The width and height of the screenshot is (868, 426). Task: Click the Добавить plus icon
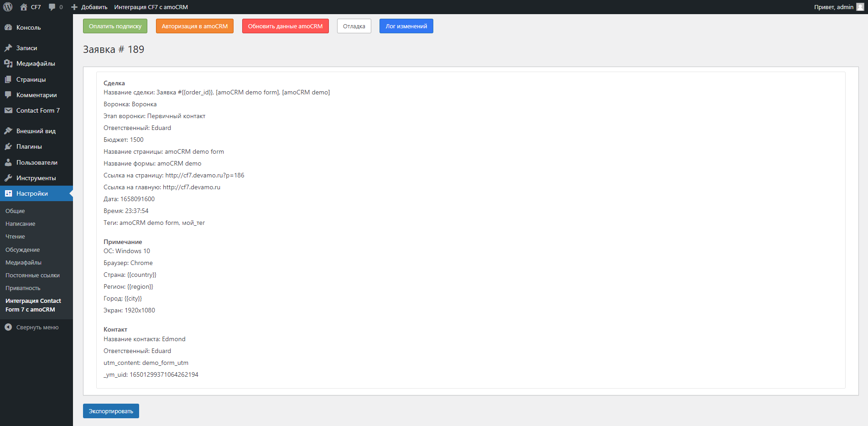(x=74, y=7)
